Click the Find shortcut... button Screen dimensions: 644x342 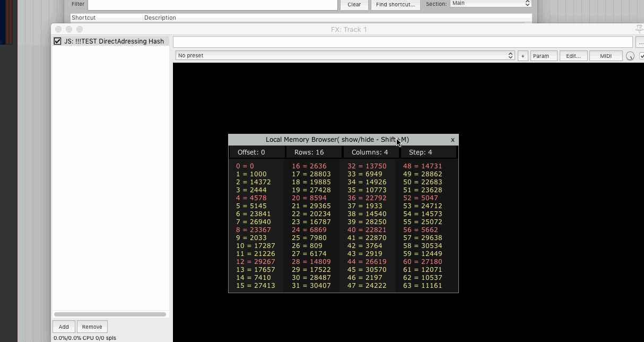coord(396,4)
